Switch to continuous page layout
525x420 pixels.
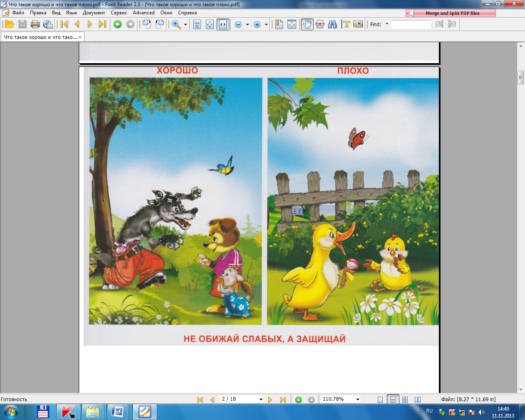click(393, 399)
